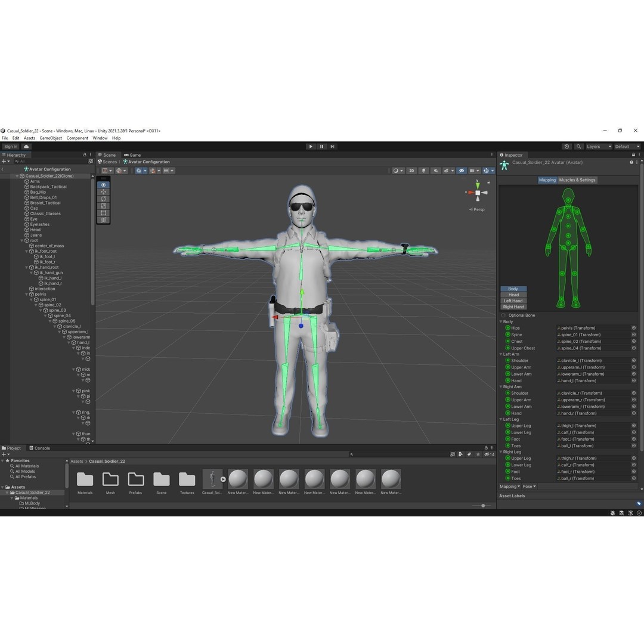
Task: Open the GameObject menu
Action: [x=49, y=138]
